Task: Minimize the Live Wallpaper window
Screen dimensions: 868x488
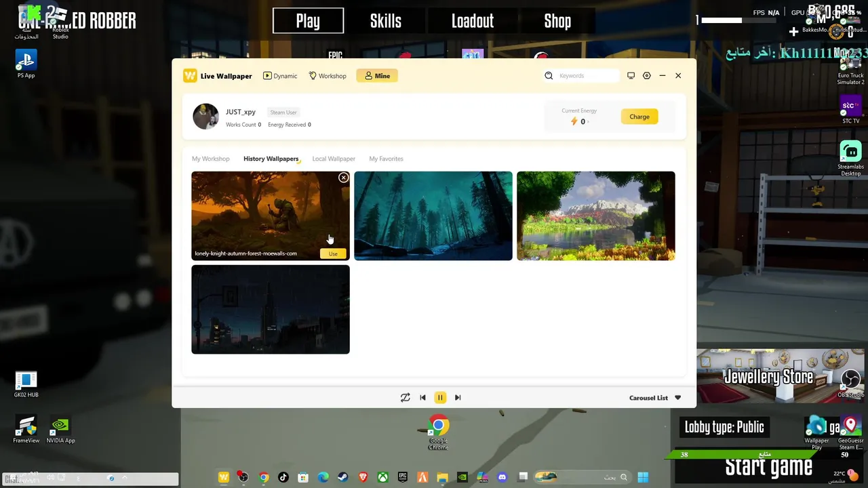Action: click(663, 76)
